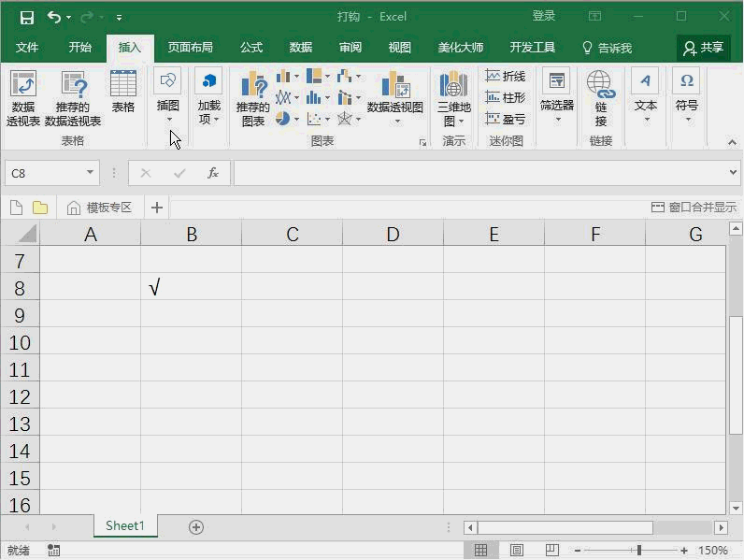Viewport: 744px width, 560px height.
Task: Click the Select All corner triangle
Action: 27,234
